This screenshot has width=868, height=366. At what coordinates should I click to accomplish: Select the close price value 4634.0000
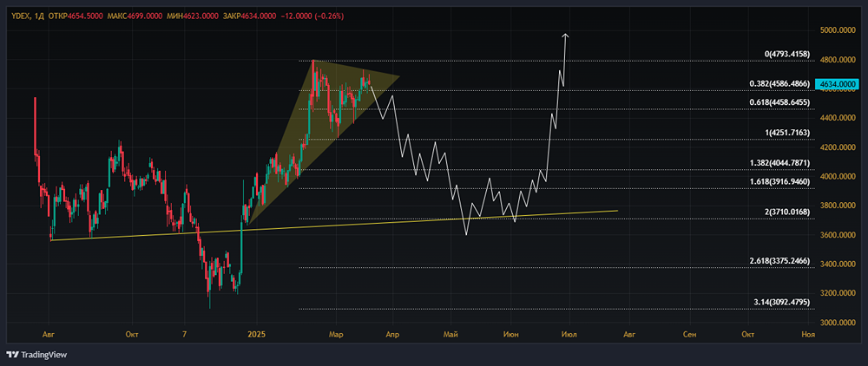(257, 16)
